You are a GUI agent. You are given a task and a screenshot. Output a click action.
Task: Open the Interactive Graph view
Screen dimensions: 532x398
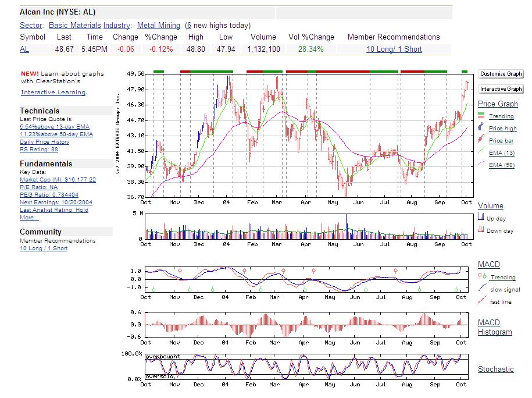point(501,88)
